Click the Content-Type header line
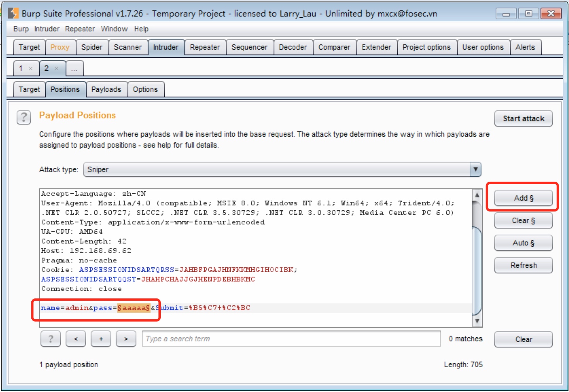The height and width of the screenshot is (392, 569). tap(153, 222)
